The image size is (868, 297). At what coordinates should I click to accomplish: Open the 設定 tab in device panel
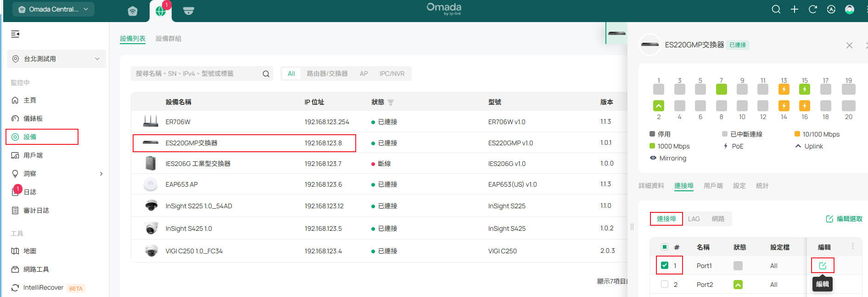click(739, 186)
